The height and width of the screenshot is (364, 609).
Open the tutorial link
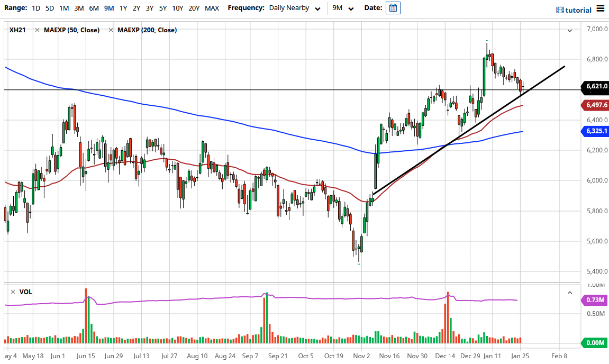pyautogui.click(x=578, y=10)
